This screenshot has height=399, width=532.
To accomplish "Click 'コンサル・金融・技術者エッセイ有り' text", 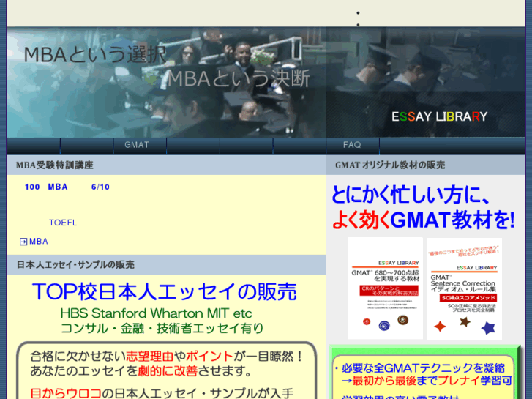I will point(162,328).
